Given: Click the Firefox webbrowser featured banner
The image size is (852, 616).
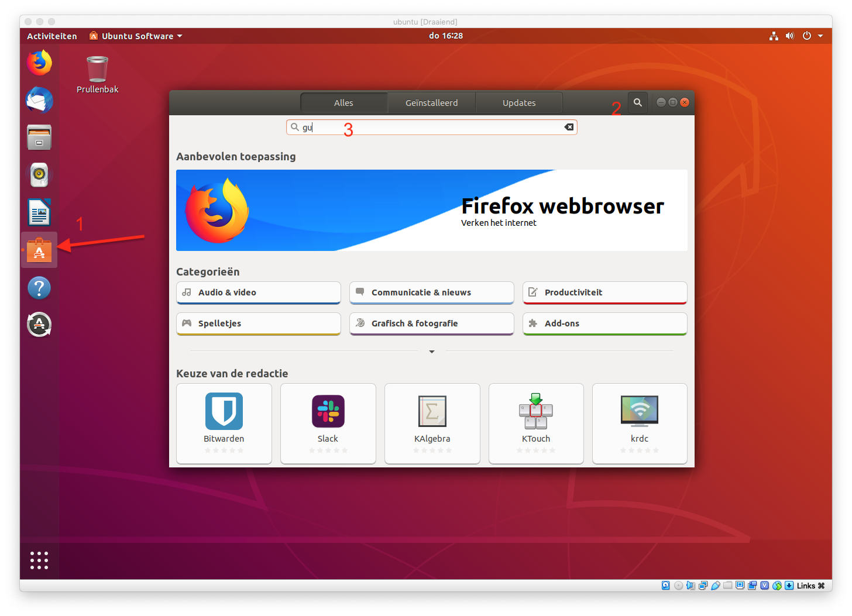Looking at the screenshot, I should click(431, 210).
